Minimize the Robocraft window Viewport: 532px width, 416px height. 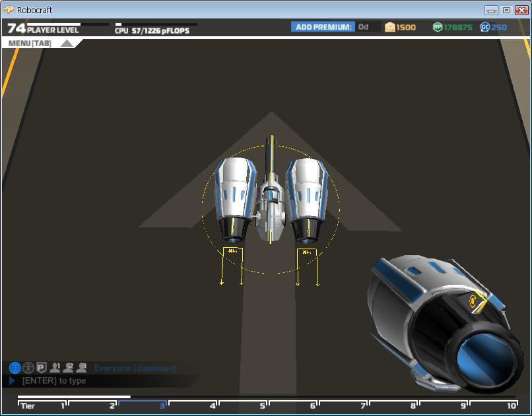pyautogui.click(x=491, y=10)
